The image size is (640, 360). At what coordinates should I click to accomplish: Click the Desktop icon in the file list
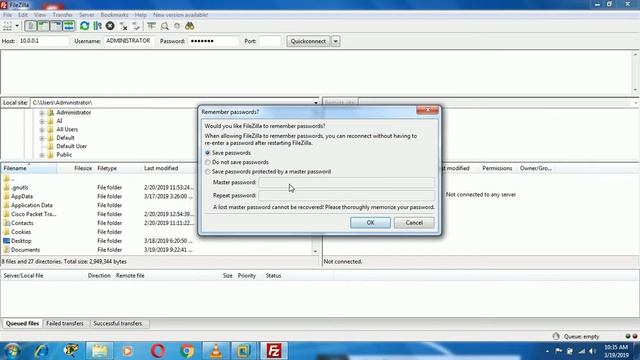[x=6, y=241]
